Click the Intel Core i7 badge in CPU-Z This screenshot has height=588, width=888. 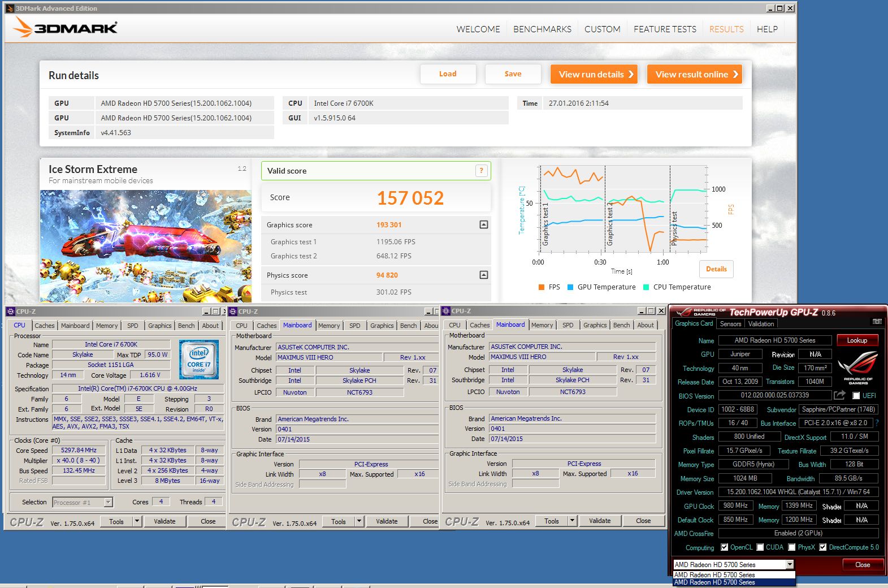pyautogui.click(x=198, y=360)
